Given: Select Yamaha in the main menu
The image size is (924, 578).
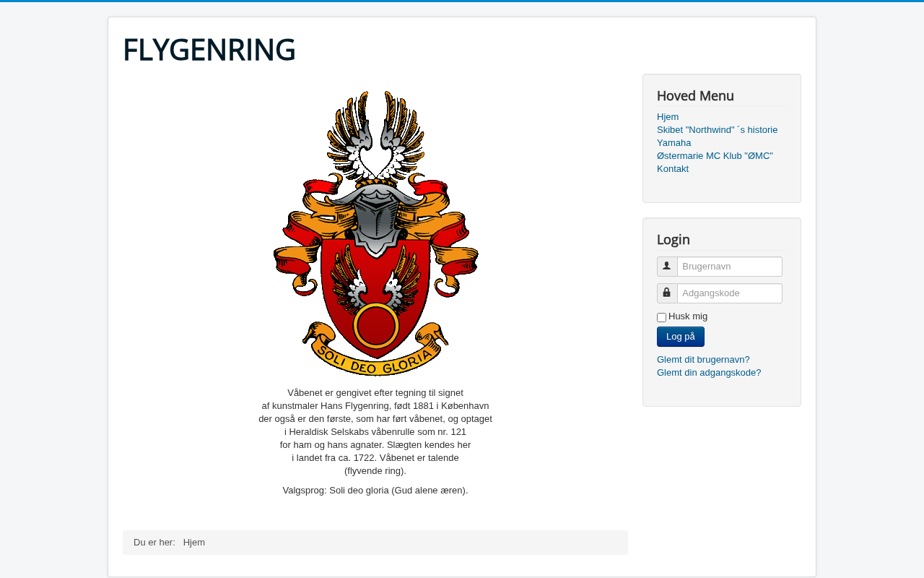Looking at the screenshot, I should click(674, 143).
